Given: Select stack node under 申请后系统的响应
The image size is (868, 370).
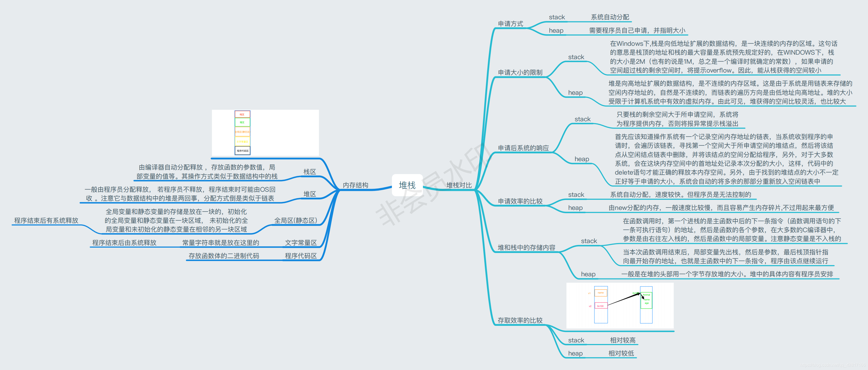Looking at the screenshot, I should (582, 119).
